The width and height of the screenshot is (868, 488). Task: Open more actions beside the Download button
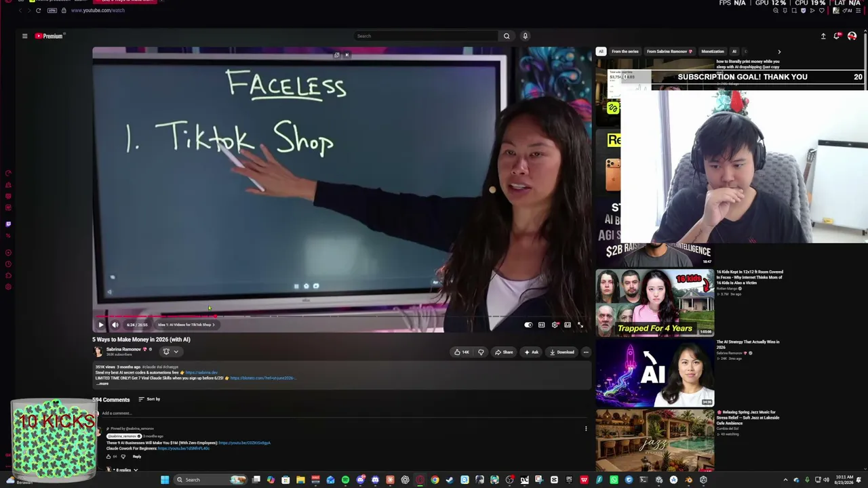(x=586, y=352)
